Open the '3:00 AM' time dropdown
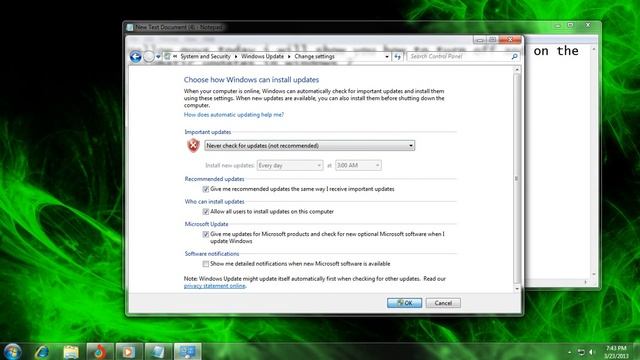 [358, 165]
